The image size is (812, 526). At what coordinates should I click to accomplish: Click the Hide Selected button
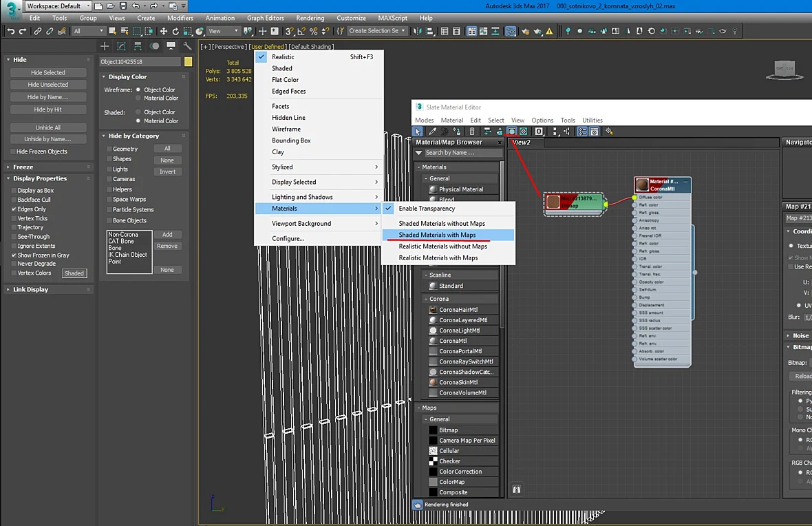[47, 72]
